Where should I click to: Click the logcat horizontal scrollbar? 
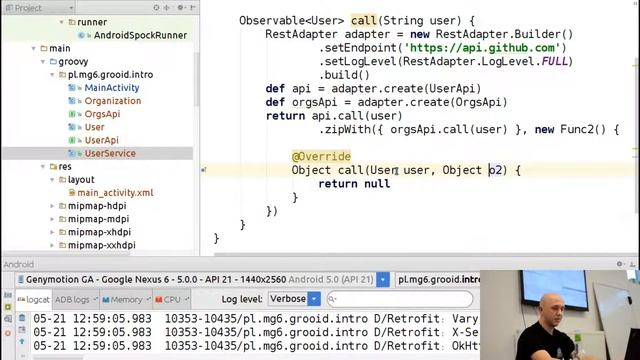[x=58, y=358]
